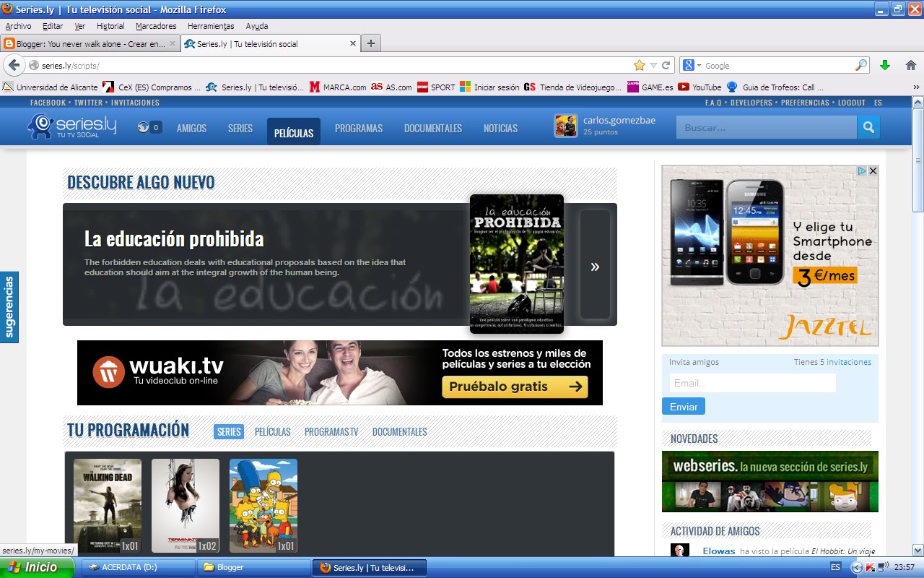Click the vertical scrollbar down arrow
This screenshot has width=924, height=578.
pos(918,550)
